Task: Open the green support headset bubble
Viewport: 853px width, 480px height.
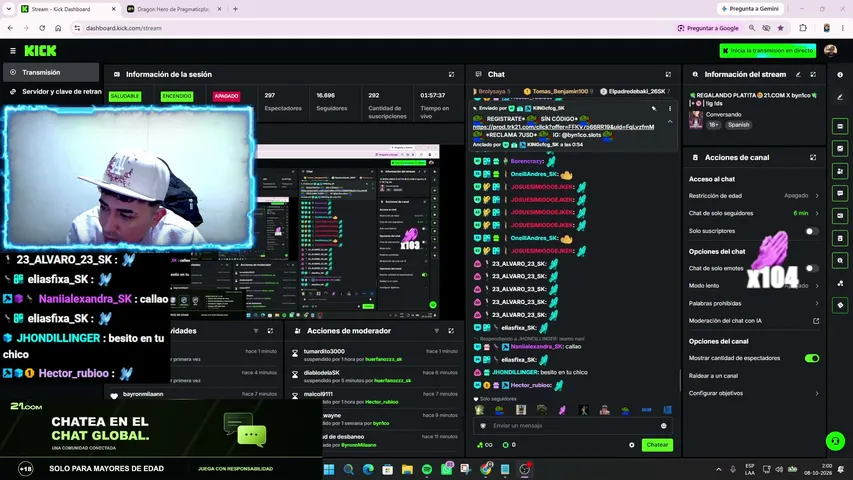Action: (x=835, y=441)
